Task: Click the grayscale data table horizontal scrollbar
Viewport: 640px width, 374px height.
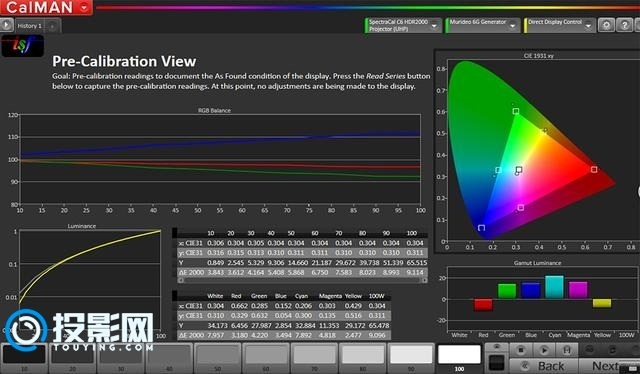Action: [x=302, y=280]
